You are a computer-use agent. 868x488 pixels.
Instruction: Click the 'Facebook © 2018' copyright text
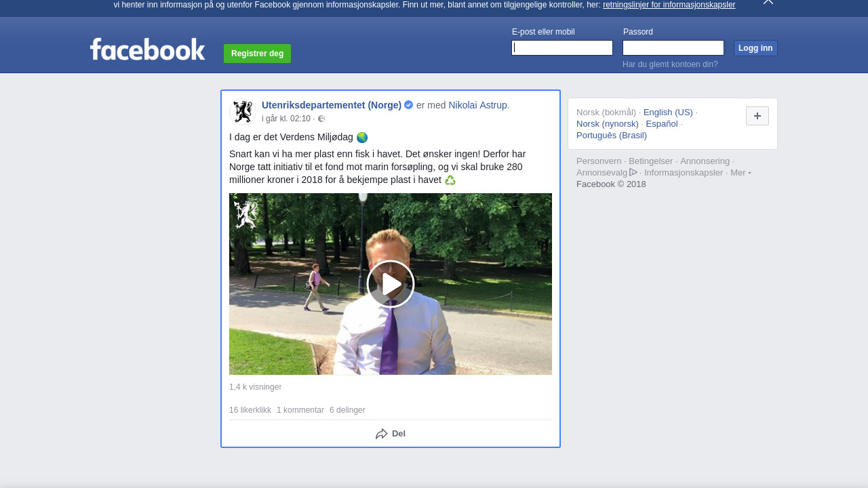[x=611, y=184]
